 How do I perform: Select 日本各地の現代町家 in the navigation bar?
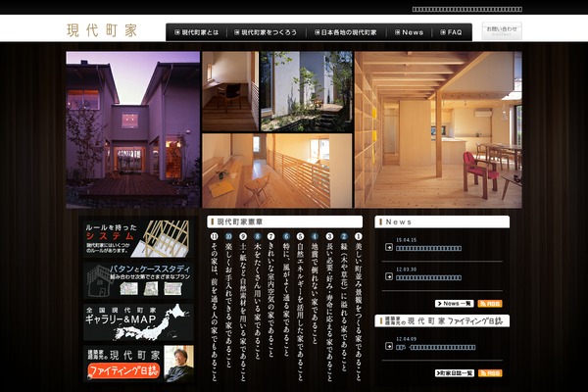(x=346, y=32)
